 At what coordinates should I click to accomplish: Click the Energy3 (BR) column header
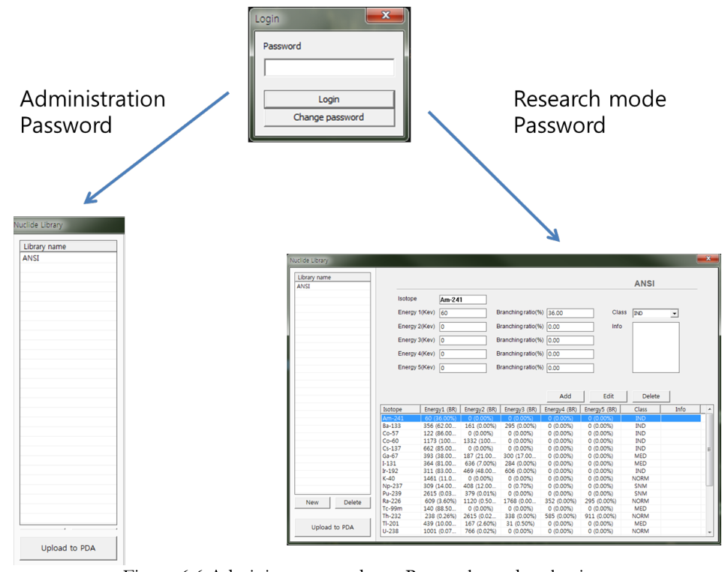click(520, 410)
